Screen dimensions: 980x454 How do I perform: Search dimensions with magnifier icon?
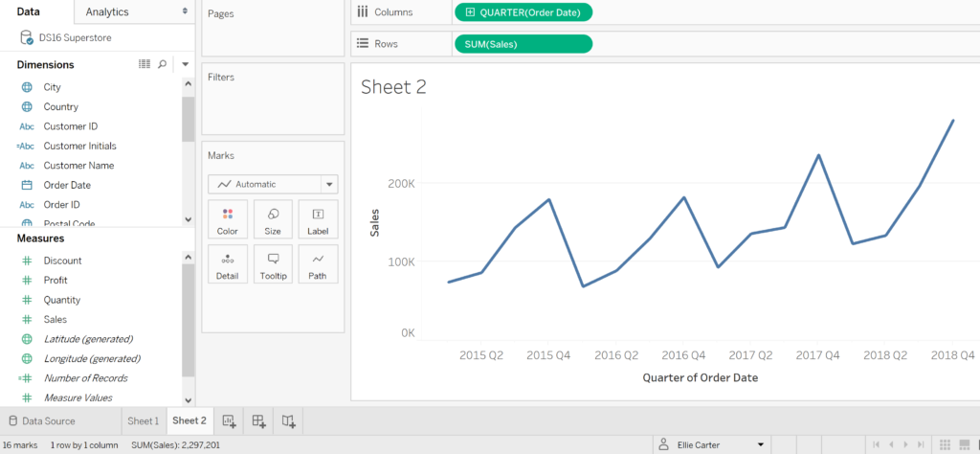pos(163,64)
